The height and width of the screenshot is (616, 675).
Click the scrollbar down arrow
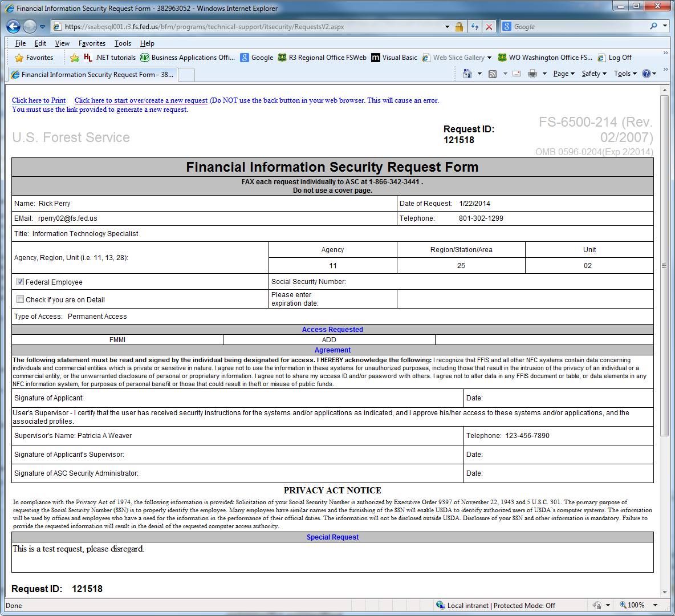[664, 593]
